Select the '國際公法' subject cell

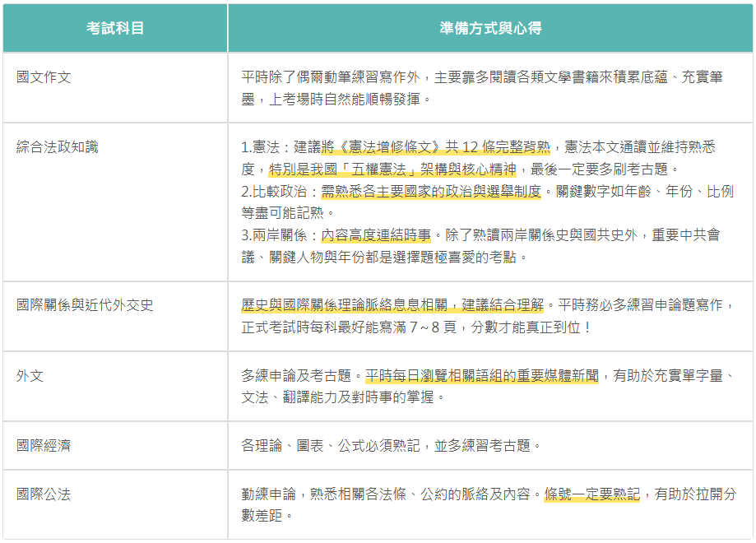click(x=115, y=505)
